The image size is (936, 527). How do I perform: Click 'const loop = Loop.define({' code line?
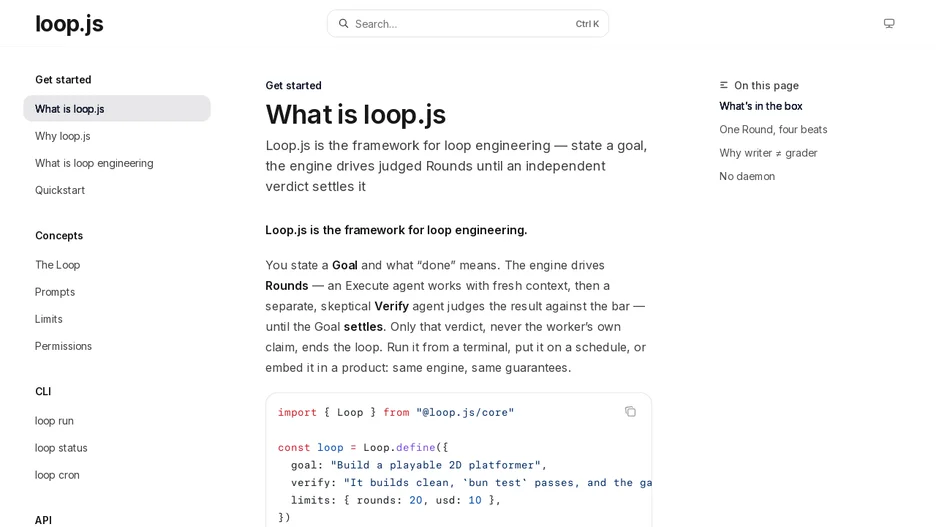click(363, 448)
